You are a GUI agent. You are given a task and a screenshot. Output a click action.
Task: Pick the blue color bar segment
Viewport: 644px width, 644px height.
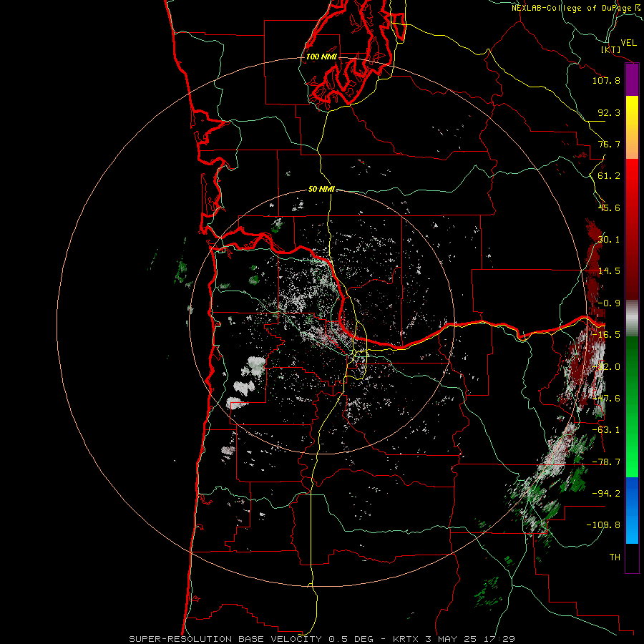coord(632,510)
